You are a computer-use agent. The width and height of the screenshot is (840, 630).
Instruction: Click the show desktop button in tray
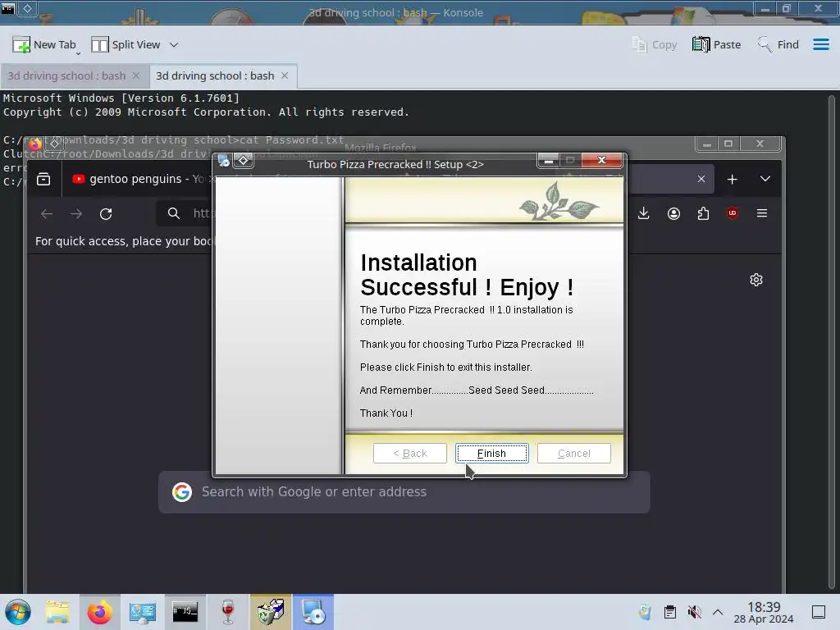[x=819, y=612]
